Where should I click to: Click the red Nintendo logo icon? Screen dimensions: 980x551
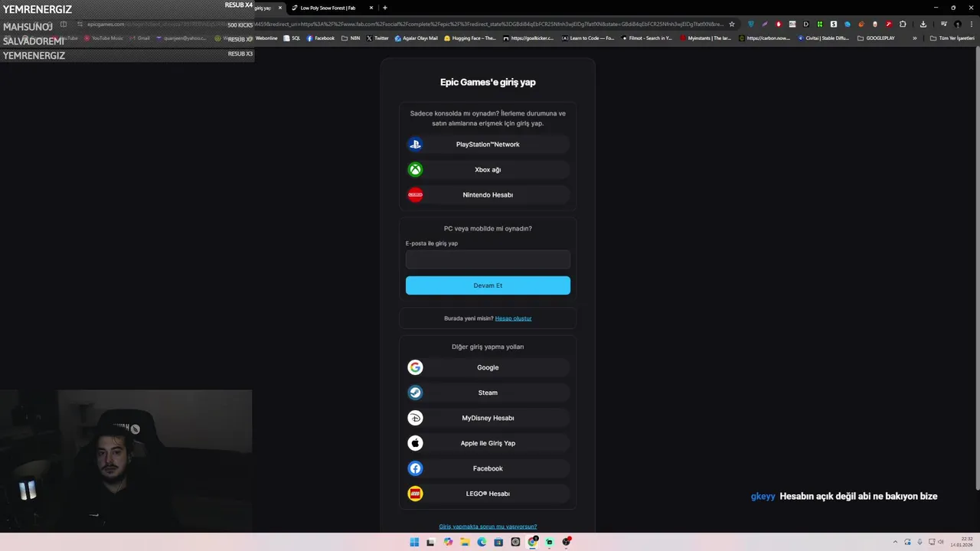click(x=415, y=194)
